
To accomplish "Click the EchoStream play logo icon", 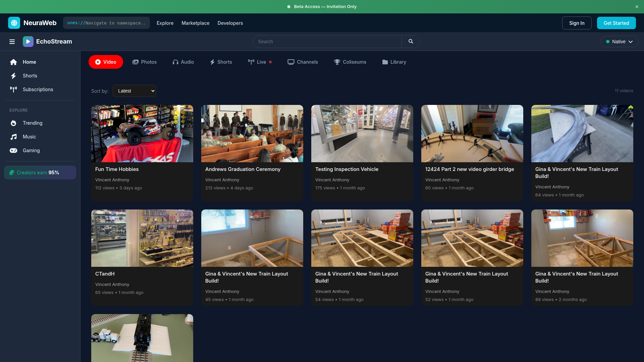I will pyautogui.click(x=28, y=42).
